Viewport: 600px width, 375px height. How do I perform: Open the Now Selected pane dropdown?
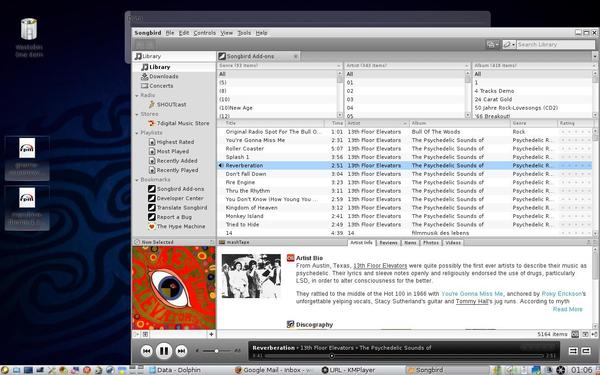212,242
